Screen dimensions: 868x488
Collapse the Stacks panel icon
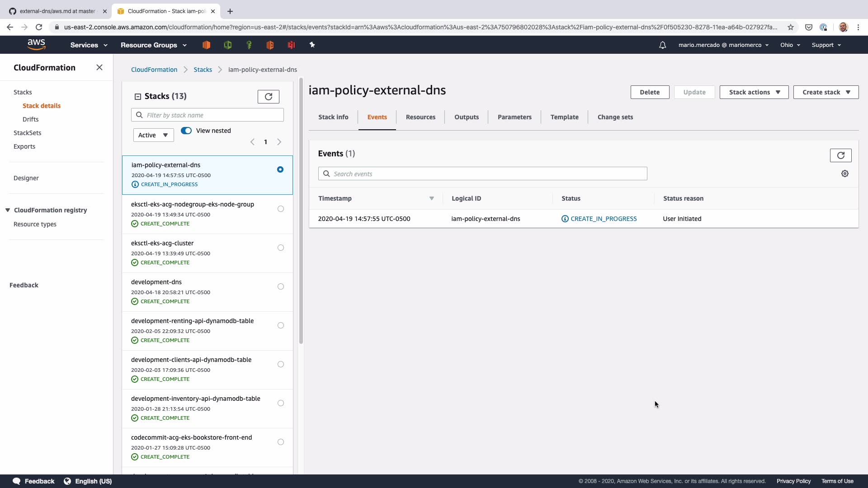click(138, 96)
